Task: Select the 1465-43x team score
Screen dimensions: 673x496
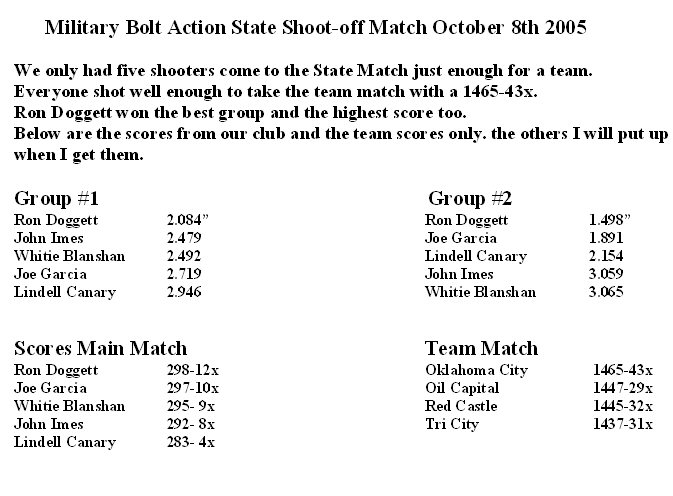Action: 622,369
